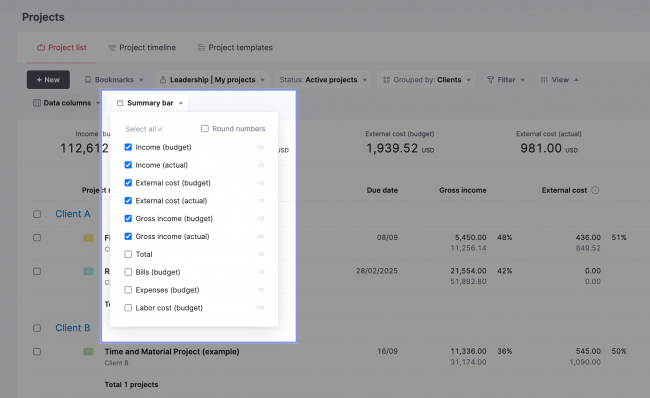Click drag handle icon for Gross income (budget)
Screen dimensions: 650x398
click(x=261, y=218)
